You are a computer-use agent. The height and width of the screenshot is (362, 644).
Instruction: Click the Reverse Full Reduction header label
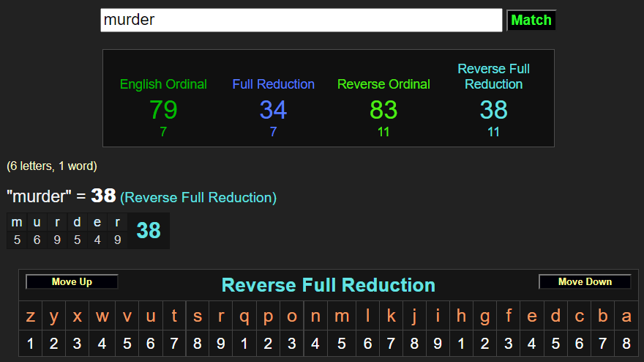[493, 76]
